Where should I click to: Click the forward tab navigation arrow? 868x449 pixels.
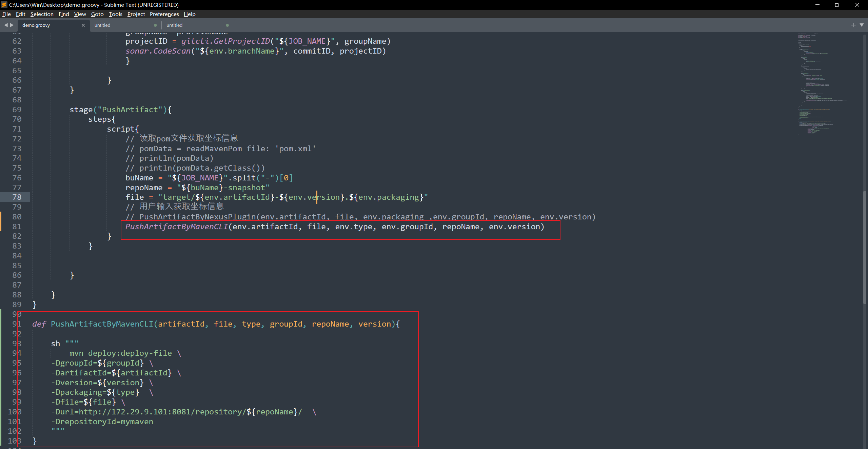pyautogui.click(x=12, y=25)
